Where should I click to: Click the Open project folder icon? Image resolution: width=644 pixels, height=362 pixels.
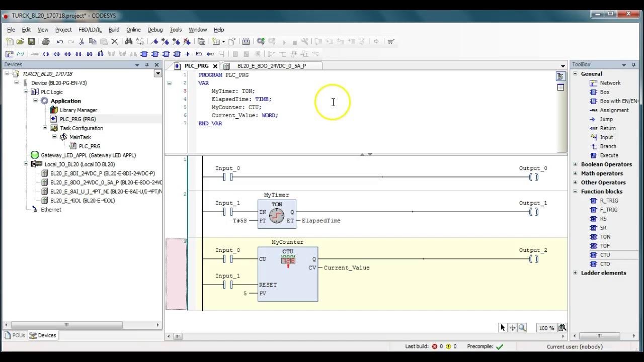pos(20,42)
